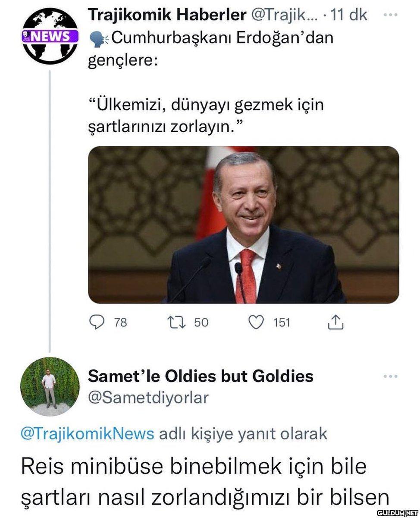Open the NEWS globe profile avatar
420x518 pixels.
point(50,36)
